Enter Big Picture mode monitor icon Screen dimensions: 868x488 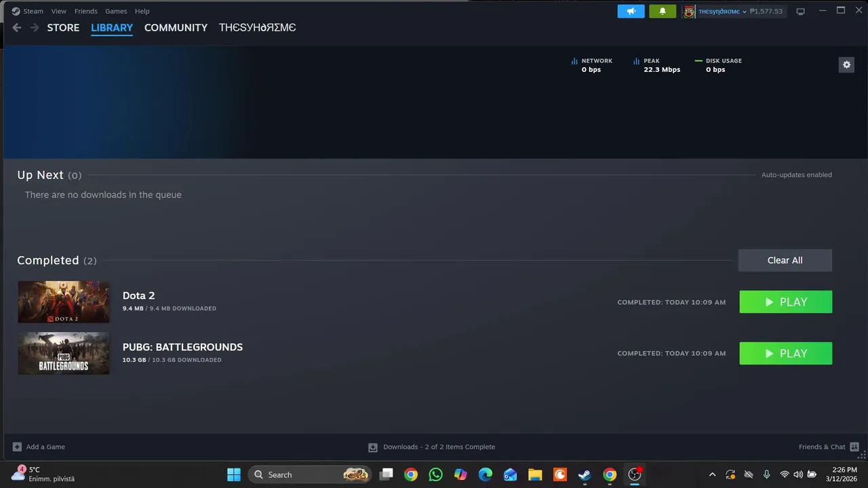pyautogui.click(x=800, y=11)
